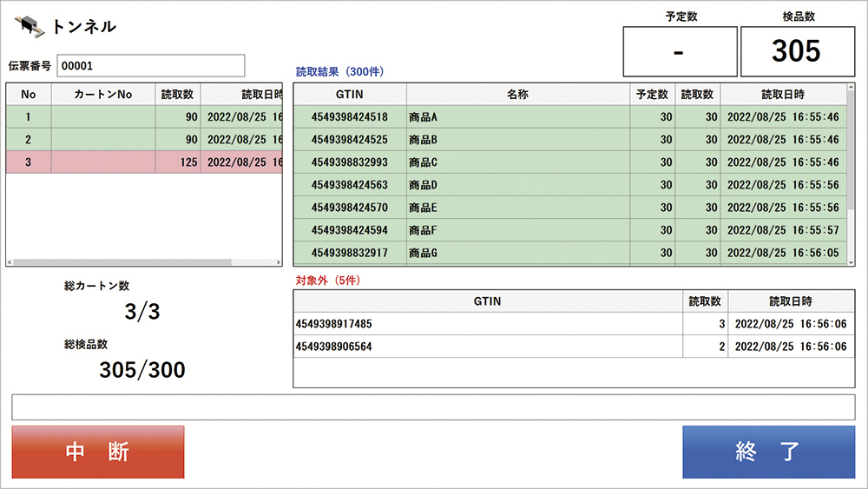Click GTIN 4549398424563 cell

tap(350, 185)
